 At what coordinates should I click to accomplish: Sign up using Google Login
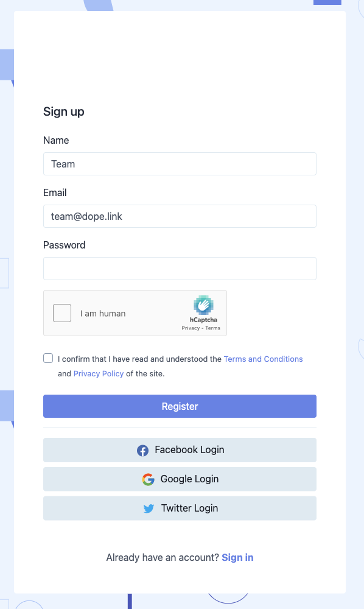[180, 479]
